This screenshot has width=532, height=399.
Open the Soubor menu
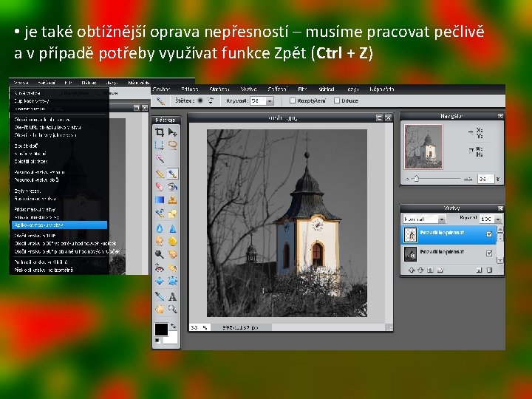click(161, 89)
